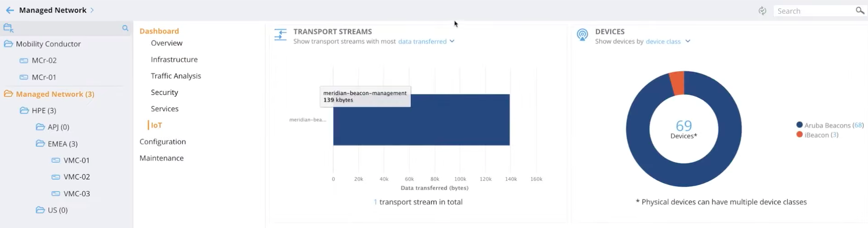Click the iBeacon (3) legend entry
Image resolution: width=868 pixels, height=228 pixels.
[817, 135]
